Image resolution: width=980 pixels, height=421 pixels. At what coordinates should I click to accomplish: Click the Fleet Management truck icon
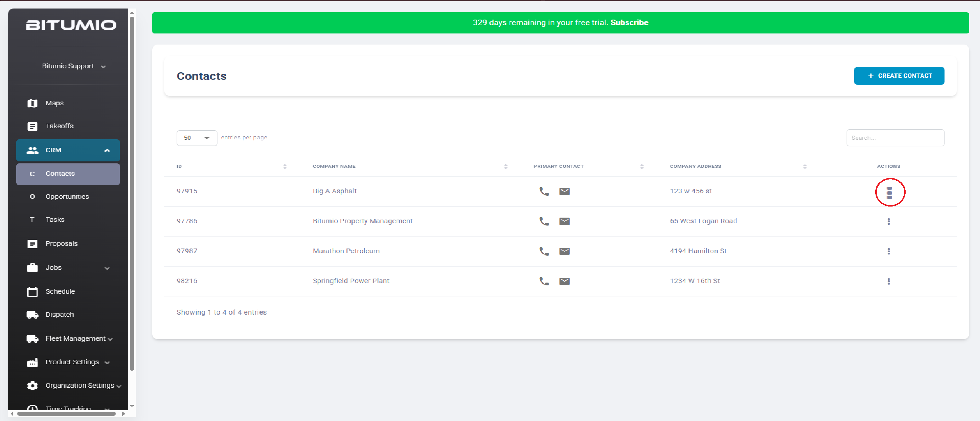click(32, 339)
